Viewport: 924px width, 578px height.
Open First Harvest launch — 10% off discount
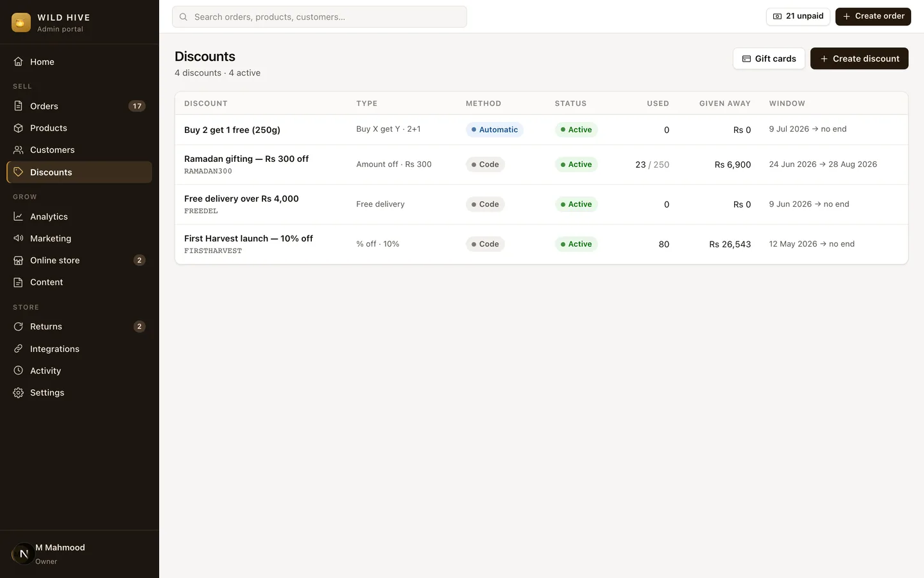click(x=248, y=238)
